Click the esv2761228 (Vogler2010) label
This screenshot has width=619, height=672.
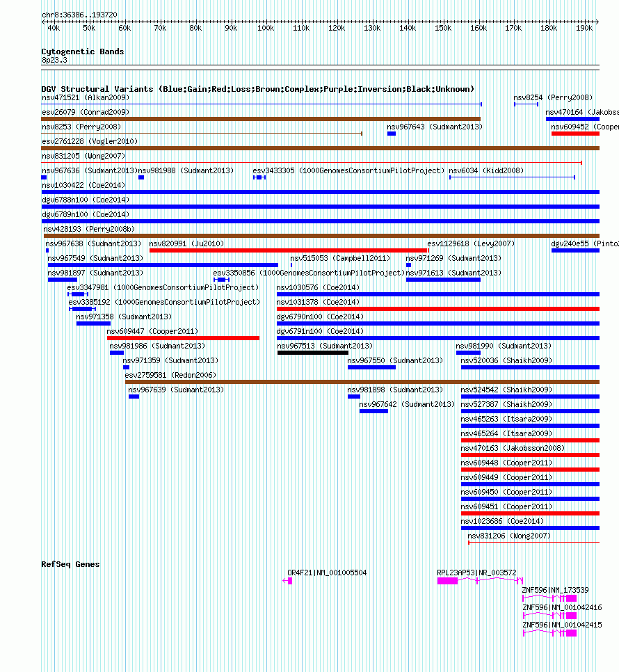coord(90,141)
